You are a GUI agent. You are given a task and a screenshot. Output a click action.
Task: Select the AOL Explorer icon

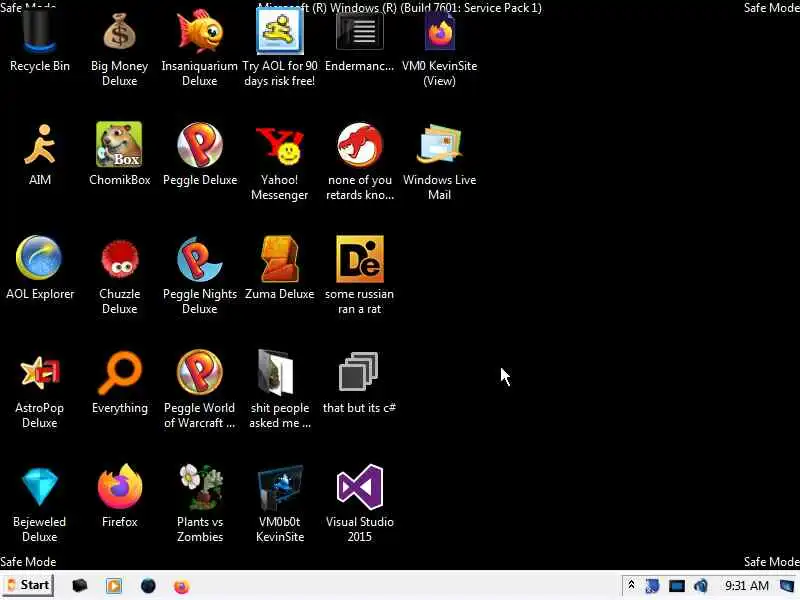coord(39,258)
